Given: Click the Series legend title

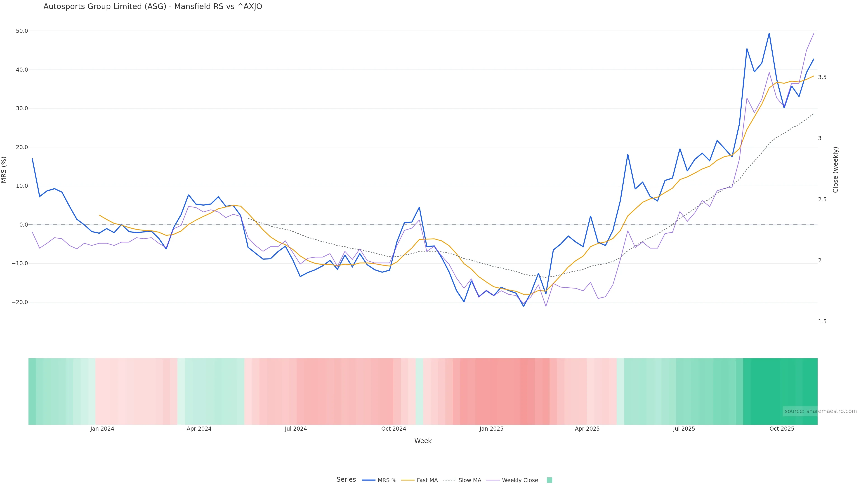Looking at the screenshot, I should (346, 480).
